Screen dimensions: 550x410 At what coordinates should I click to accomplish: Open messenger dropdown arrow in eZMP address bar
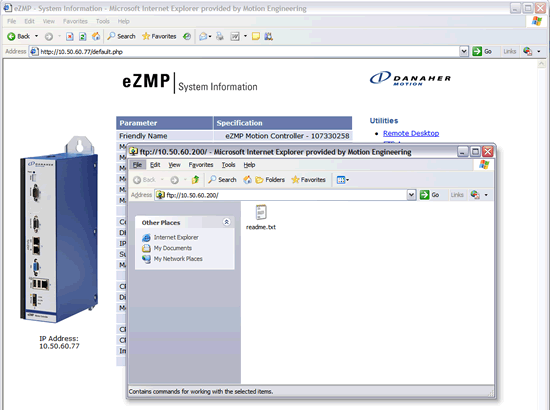[539, 52]
